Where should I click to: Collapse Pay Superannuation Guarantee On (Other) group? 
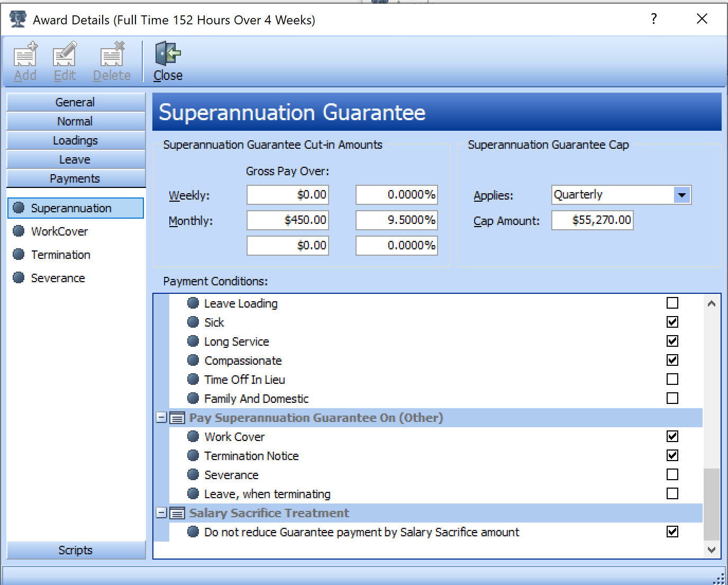tap(162, 418)
